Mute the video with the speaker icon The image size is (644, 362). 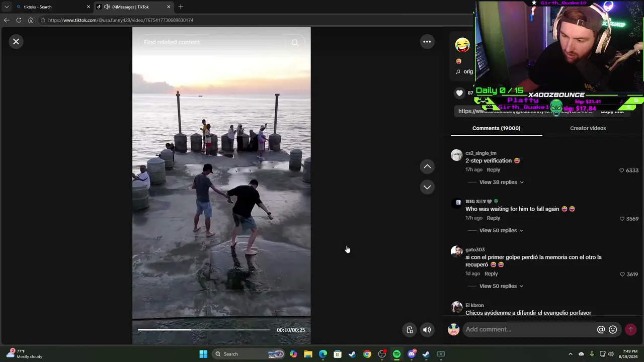tap(427, 330)
